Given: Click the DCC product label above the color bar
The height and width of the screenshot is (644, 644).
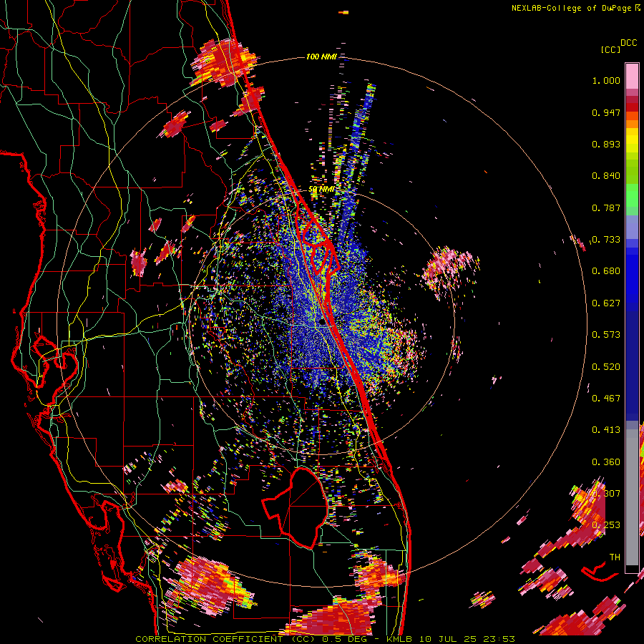Looking at the screenshot, I should pos(629,43).
